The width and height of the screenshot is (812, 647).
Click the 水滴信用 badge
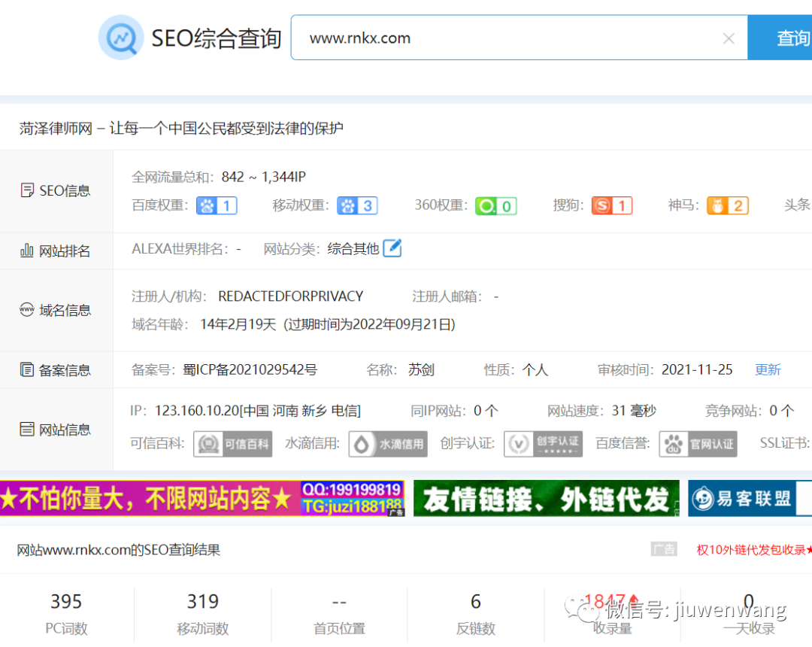tap(388, 444)
